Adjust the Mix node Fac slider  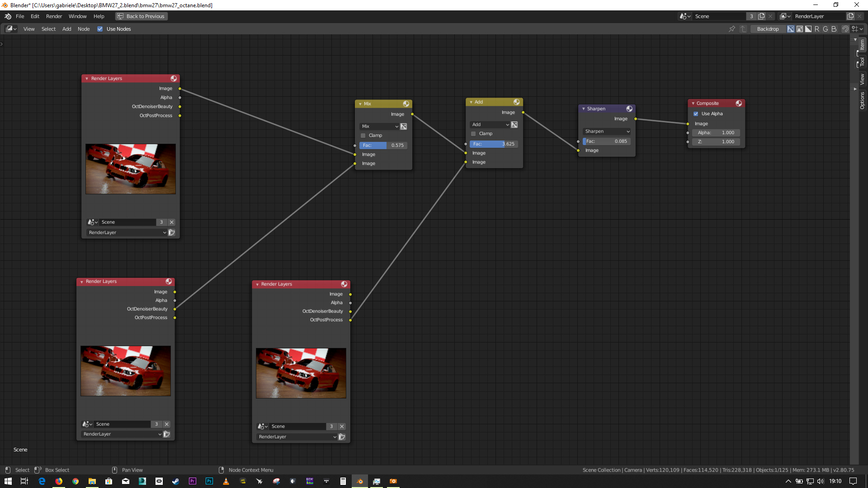point(383,145)
